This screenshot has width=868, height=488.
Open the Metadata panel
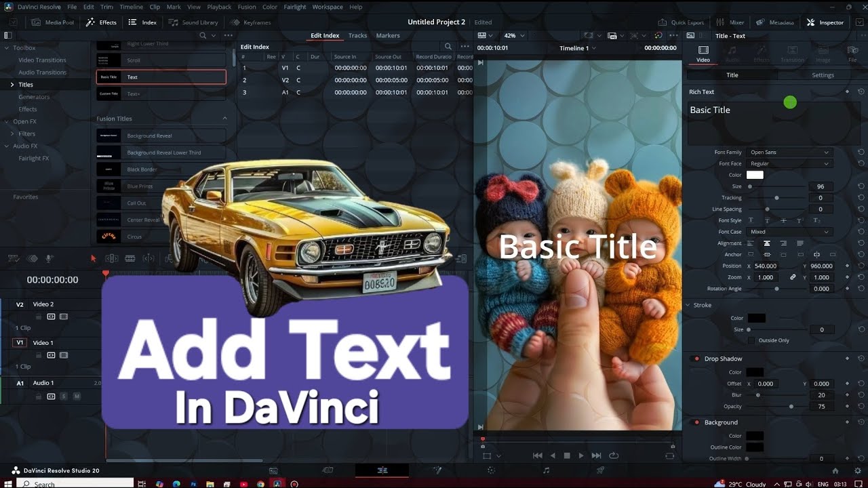coord(775,22)
